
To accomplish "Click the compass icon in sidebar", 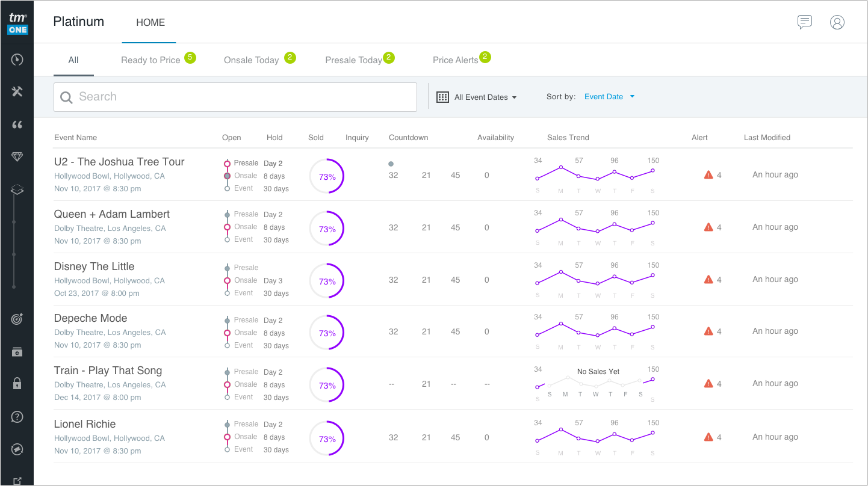I will pos(17,449).
